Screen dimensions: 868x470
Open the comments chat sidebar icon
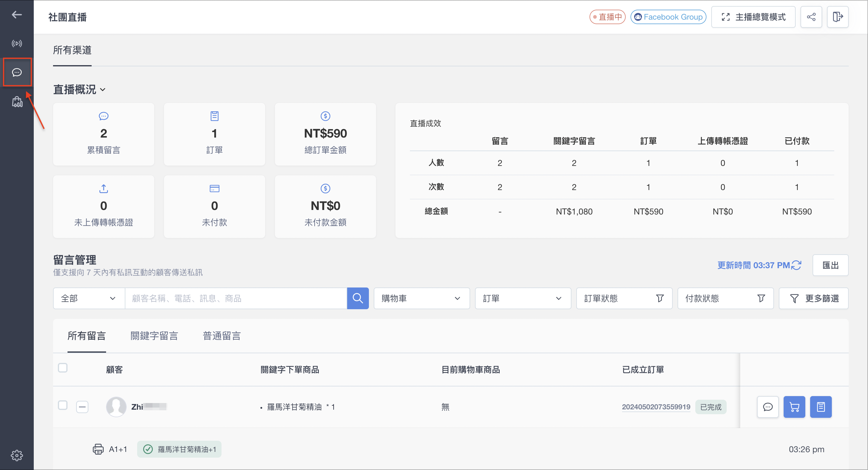(17, 72)
